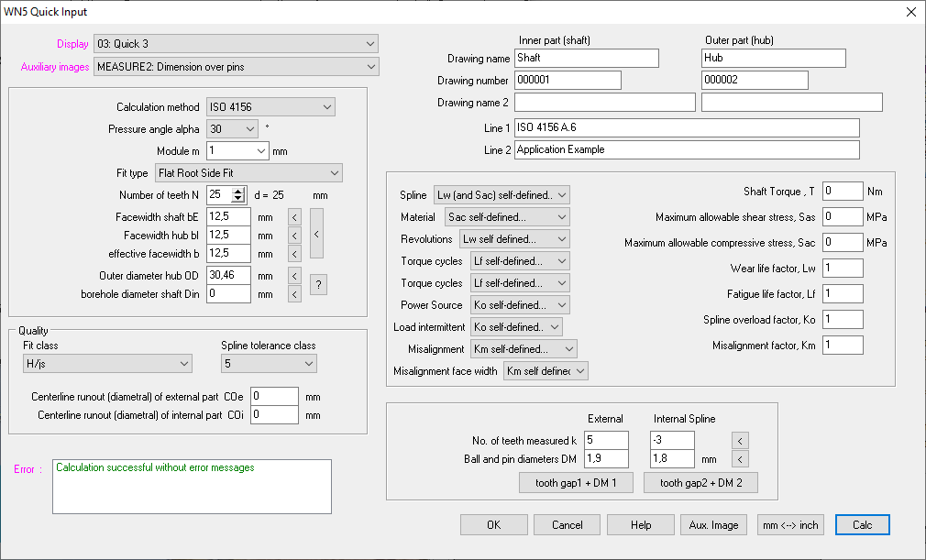Expand the Fit type dropdown
This screenshot has width=926, height=560.
pos(248,172)
